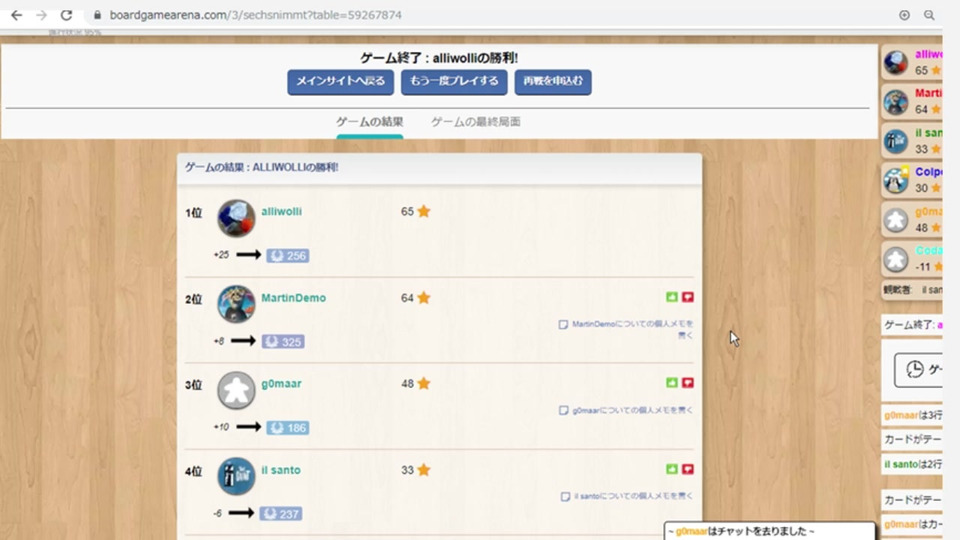Give MartinDemo a red thumbs down
This screenshot has width=960, height=540.
pos(688,297)
